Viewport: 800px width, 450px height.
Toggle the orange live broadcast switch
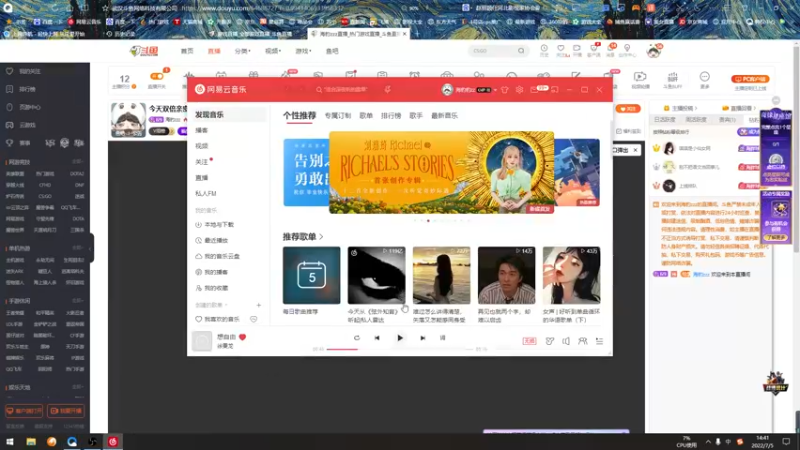(157, 77)
